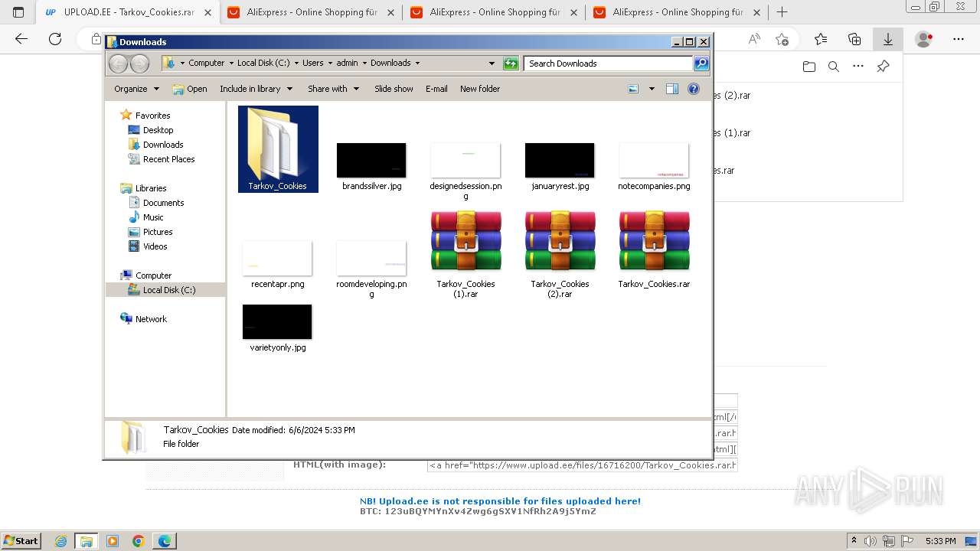Open the Organize menu
Image resolution: width=980 pixels, height=551 pixels.
pyautogui.click(x=136, y=89)
